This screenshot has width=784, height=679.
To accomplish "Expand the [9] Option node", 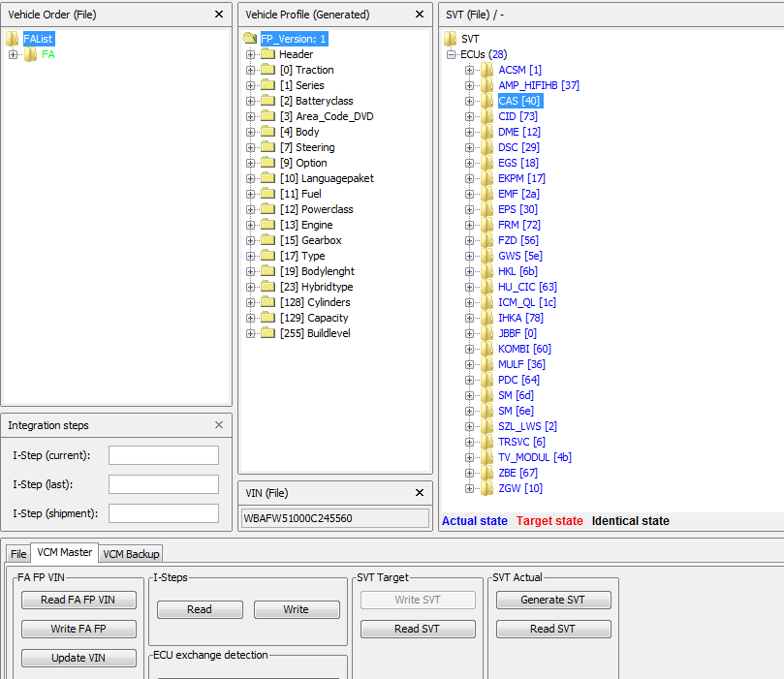I will point(250,163).
